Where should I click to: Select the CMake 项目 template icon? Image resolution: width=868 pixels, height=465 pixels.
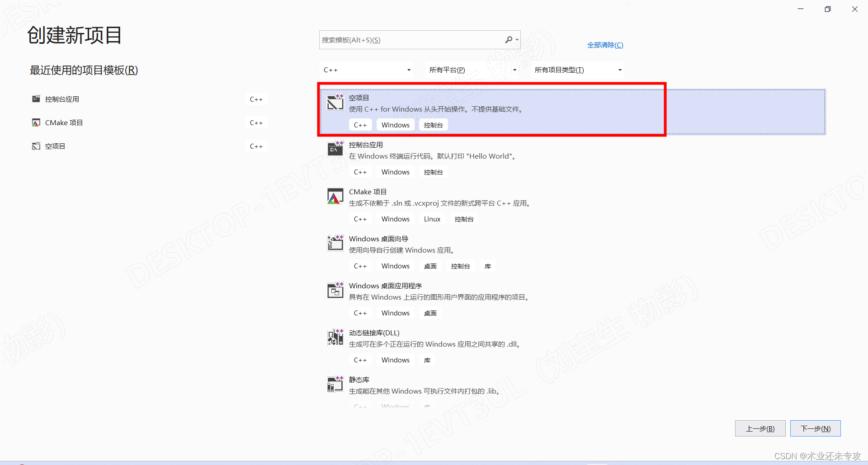pyautogui.click(x=335, y=196)
